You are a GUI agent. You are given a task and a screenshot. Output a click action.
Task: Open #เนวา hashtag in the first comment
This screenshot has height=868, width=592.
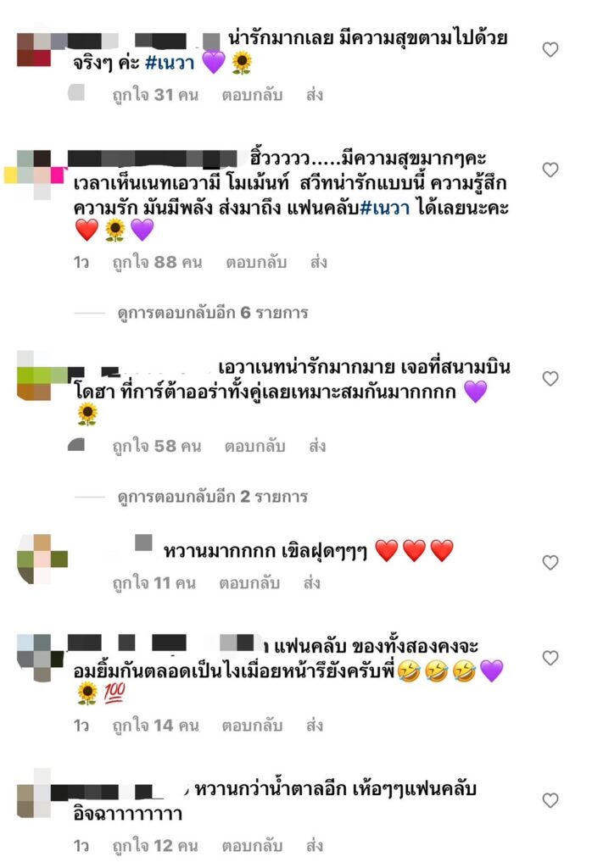click(x=170, y=63)
